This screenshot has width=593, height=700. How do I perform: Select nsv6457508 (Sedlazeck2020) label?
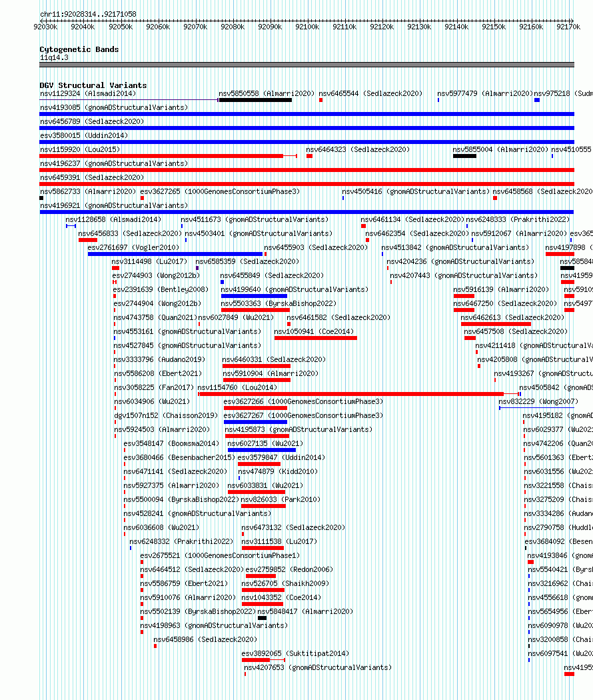click(x=516, y=332)
